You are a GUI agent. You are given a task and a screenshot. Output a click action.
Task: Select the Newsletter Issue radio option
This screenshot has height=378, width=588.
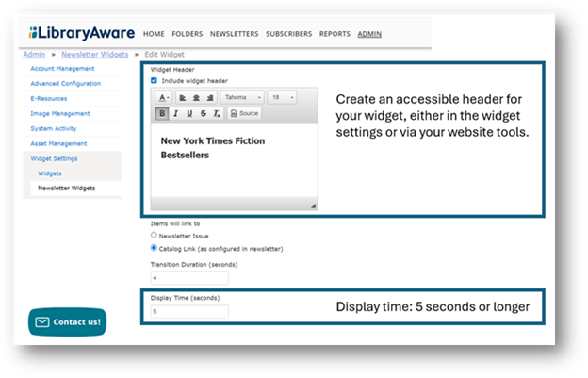coord(154,235)
